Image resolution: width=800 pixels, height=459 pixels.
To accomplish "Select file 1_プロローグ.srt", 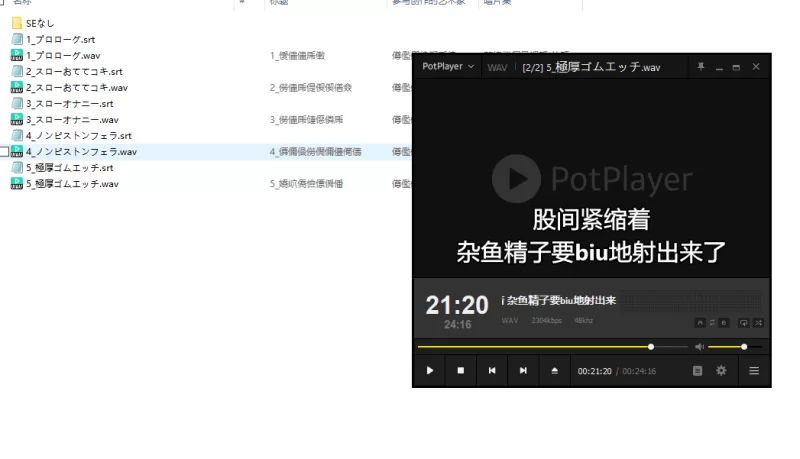I will (60, 39).
